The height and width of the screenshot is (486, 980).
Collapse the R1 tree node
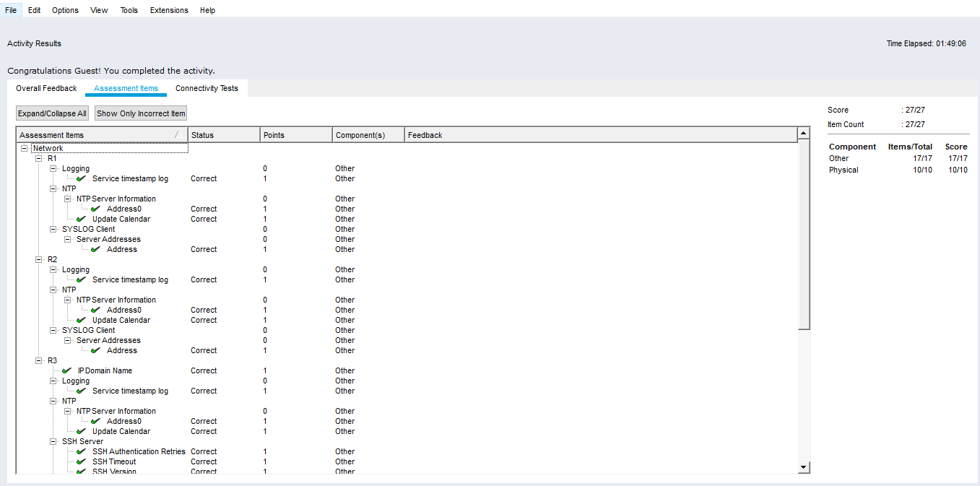(x=39, y=158)
